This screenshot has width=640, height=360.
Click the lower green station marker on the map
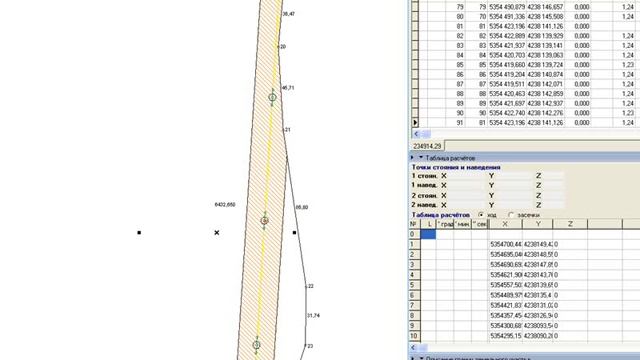(x=256, y=345)
